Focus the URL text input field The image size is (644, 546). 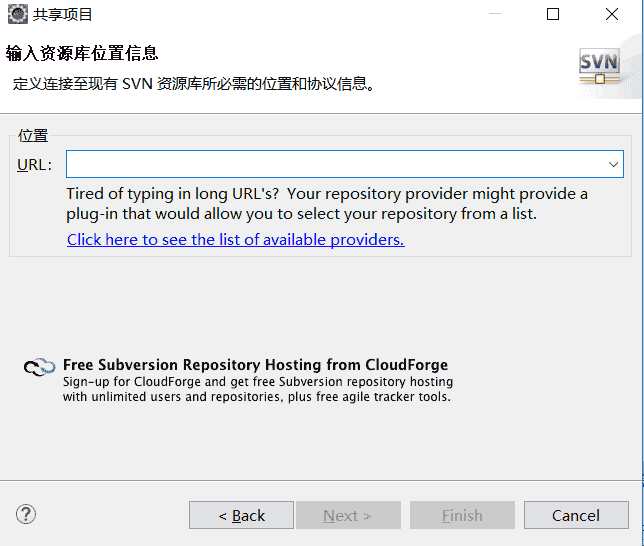(335, 164)
